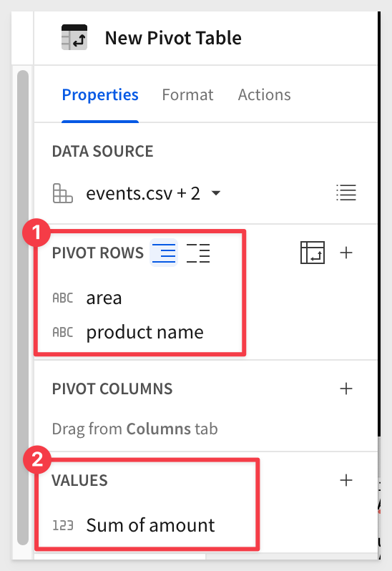The height and width of the screenshot is (571, 392).
Task: Click the vertical scrollbar on the left
Action: coord(23,308)
